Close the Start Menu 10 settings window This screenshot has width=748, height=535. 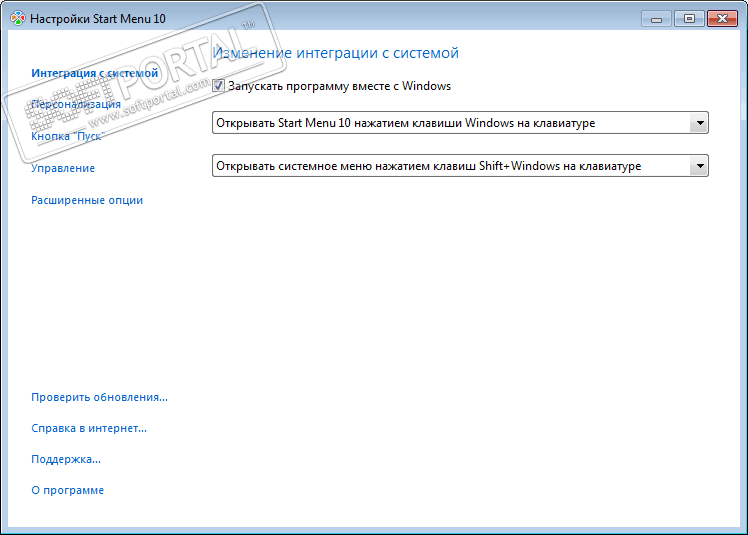[722, 19]
